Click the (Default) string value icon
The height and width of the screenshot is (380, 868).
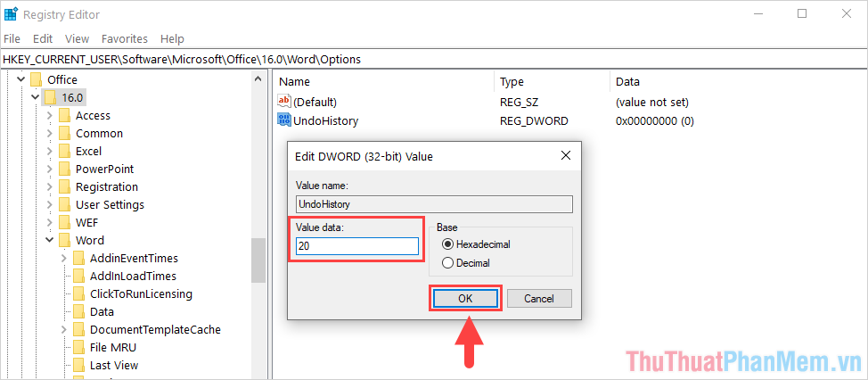coord(284,102)
